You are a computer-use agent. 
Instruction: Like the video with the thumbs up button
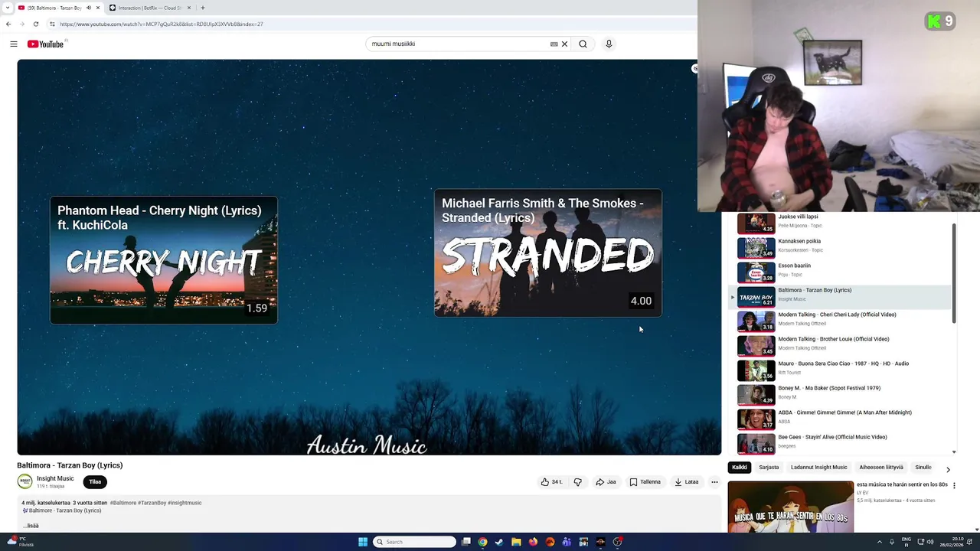pyautogui.click(x=551, y=482)
